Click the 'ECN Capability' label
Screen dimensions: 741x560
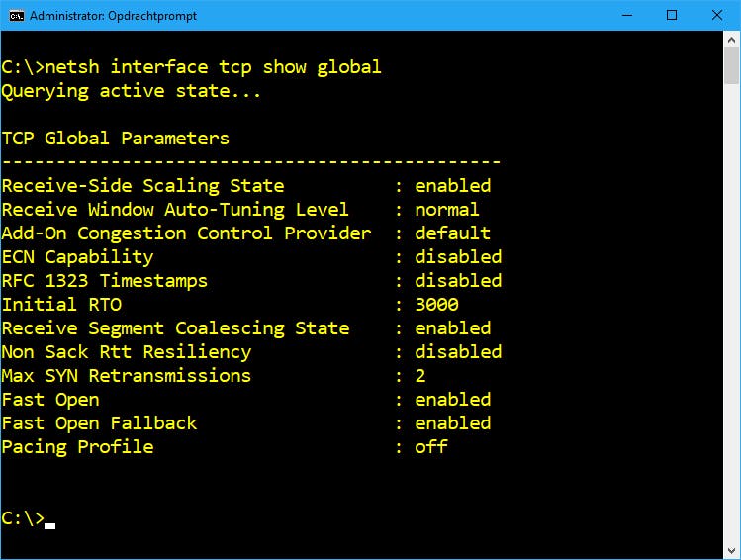point(77,257)
